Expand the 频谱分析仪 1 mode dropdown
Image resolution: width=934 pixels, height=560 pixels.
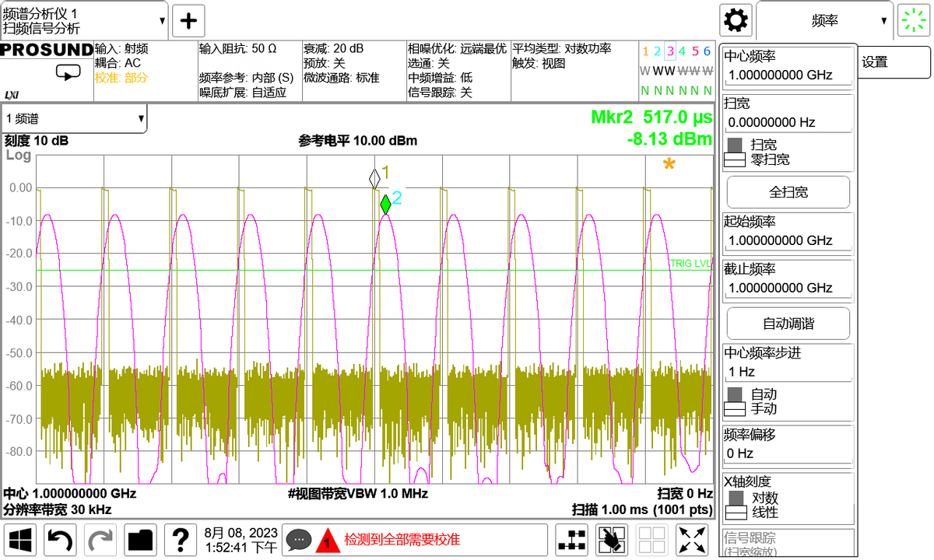pos(85,20)
